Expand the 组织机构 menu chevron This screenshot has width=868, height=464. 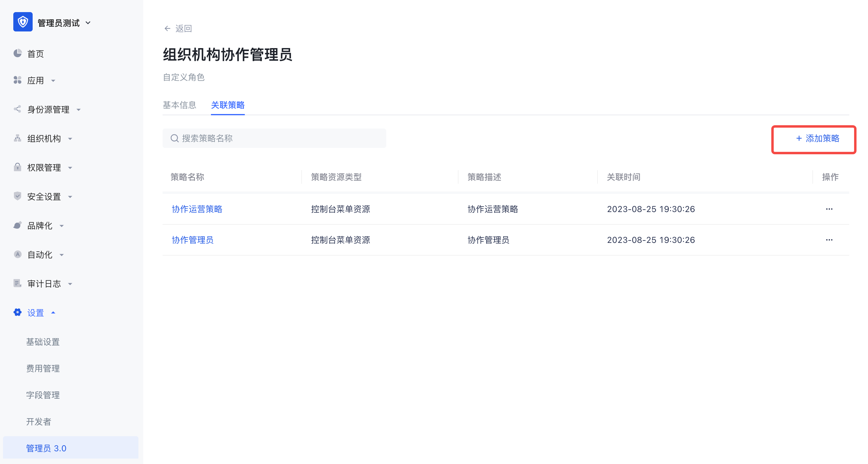click(x=70, y=139)
